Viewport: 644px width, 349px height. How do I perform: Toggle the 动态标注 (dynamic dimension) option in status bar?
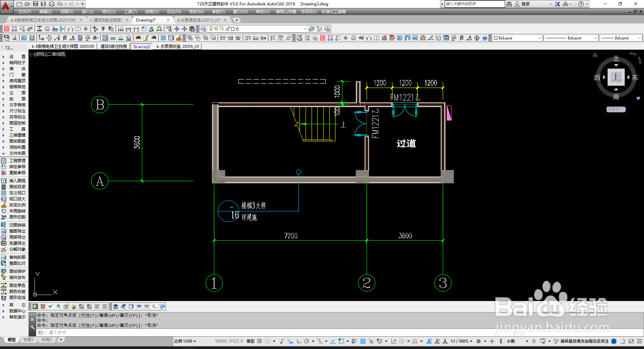[600, 341]
